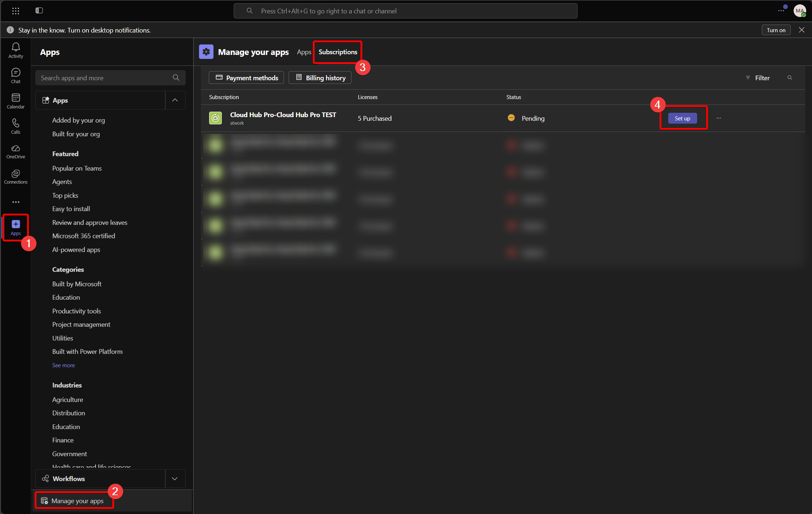The image size is (812, 514).
Task: Click the Pending status text
Action: [x=533, y=119]
